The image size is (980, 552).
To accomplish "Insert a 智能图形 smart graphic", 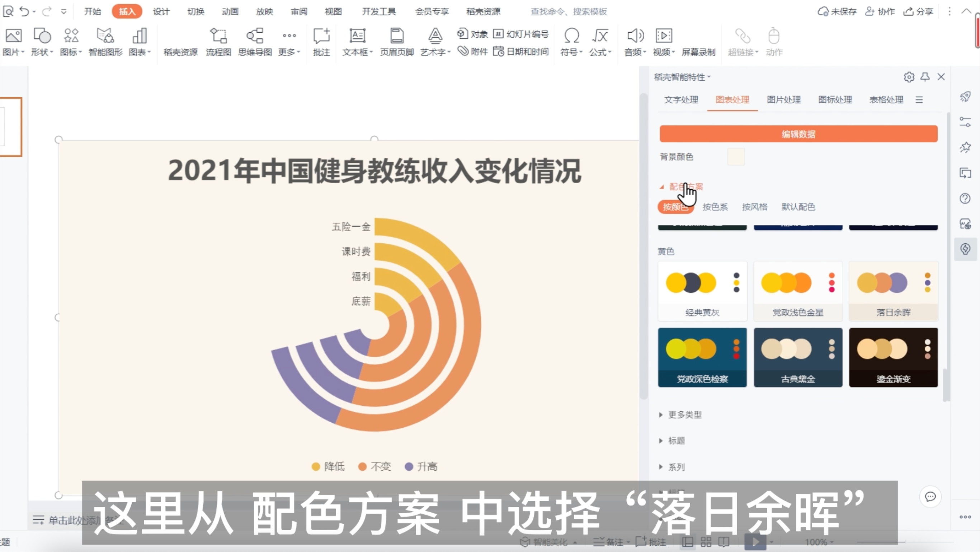I will 105,42.
